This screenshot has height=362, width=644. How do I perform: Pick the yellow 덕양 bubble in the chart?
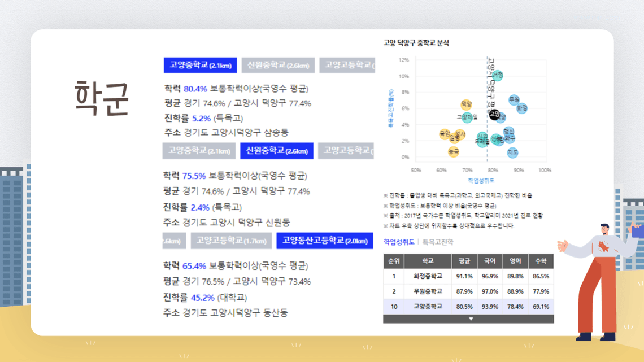coord(466,104)
